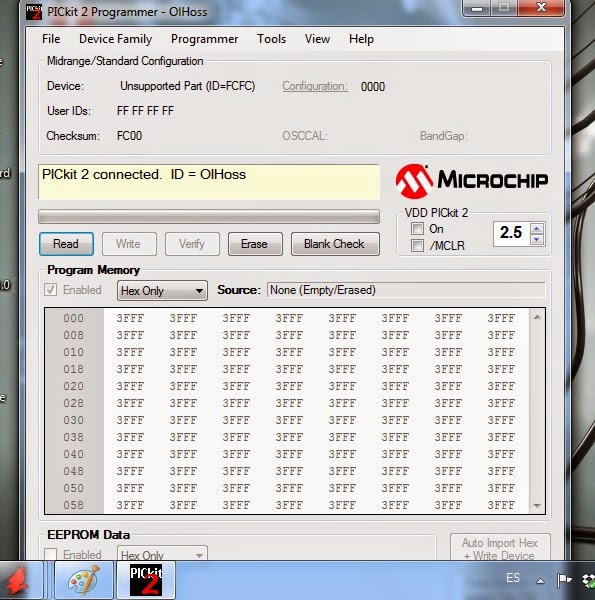The image size is (595, 600).
Task: Select first memory cell in row 000
Action: tap(130, 318)
